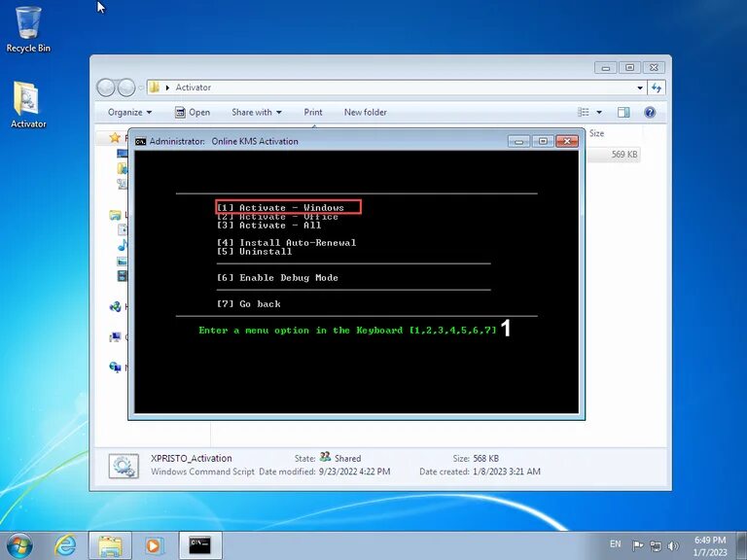Open the Organize menu
This screenshot has height=560, width=747.
129,113
